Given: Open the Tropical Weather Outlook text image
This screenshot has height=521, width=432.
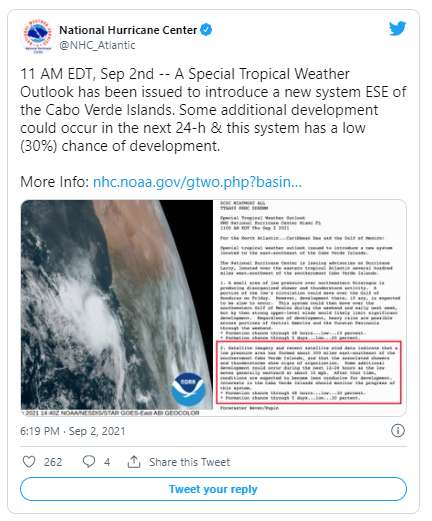Looking at the screenshot, I should click(310, 308).
